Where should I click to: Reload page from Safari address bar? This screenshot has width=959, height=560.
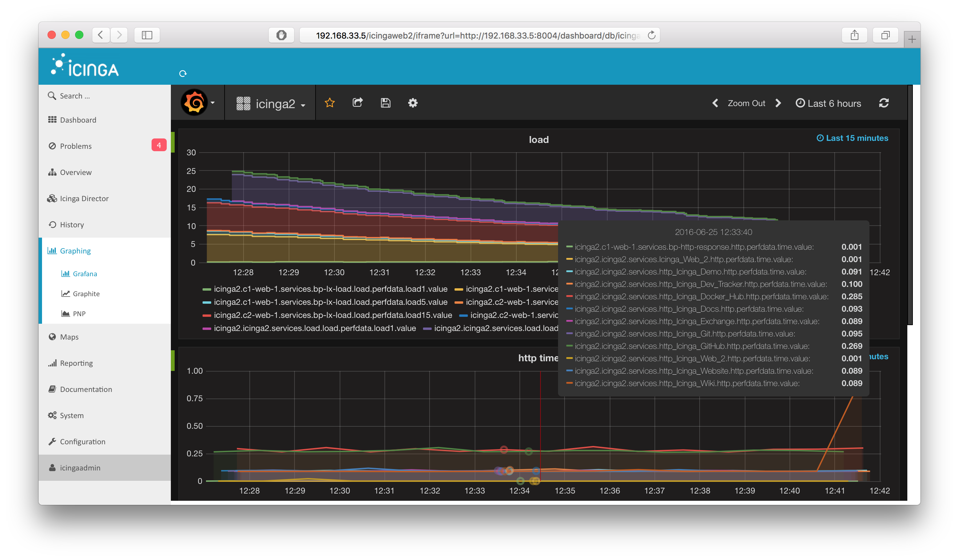[651, 35]
